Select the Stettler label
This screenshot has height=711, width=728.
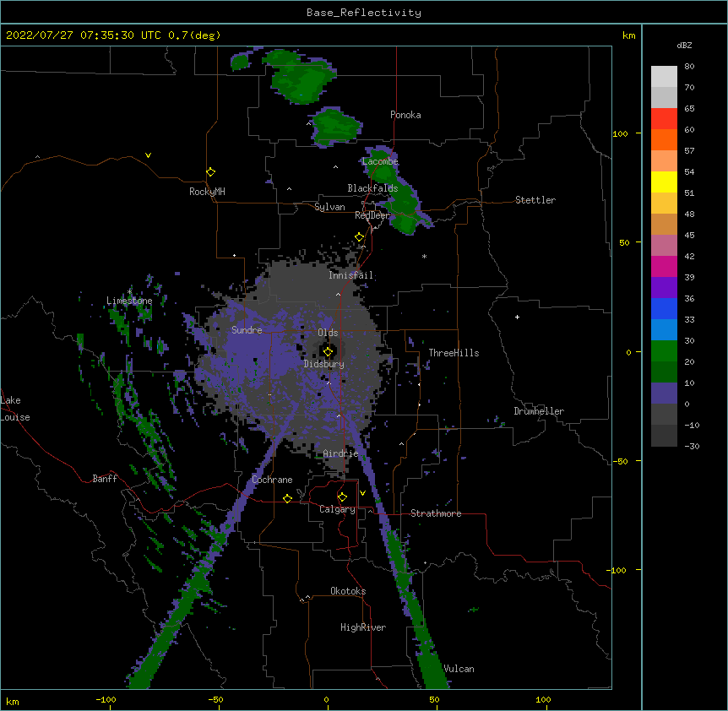535,200
